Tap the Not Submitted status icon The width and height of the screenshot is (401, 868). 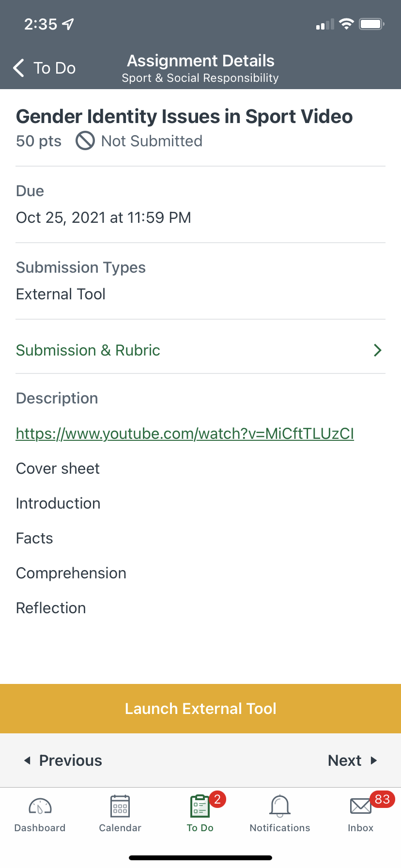coord(85,141)
